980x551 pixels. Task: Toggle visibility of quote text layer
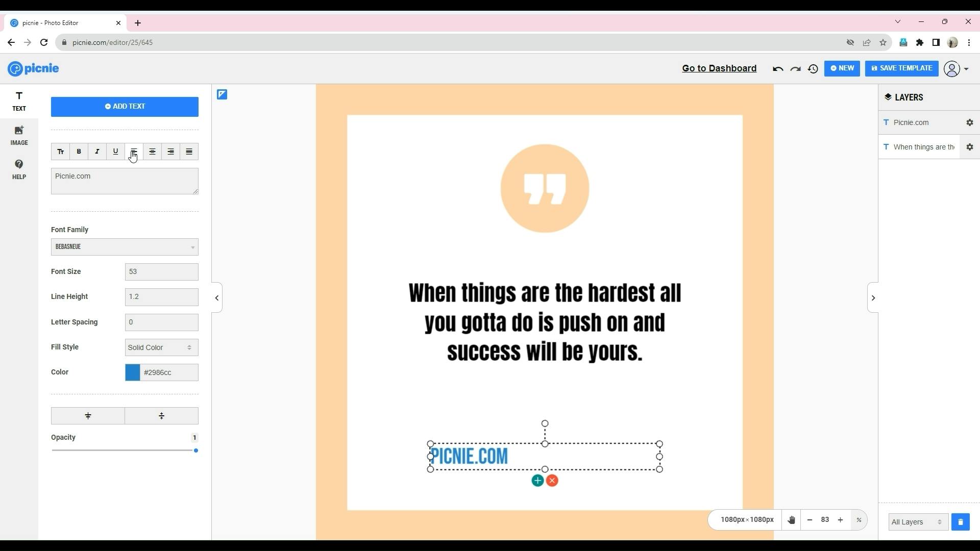point(970,146)
